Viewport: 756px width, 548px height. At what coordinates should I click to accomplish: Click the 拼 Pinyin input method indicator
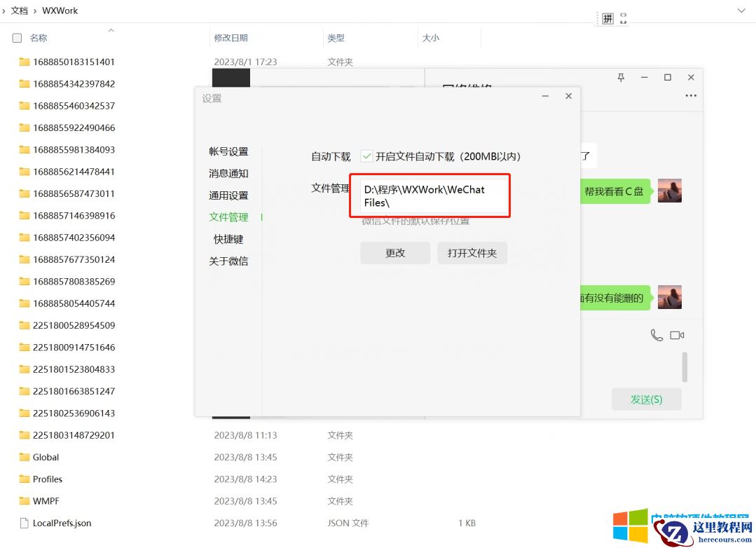click(607, 17)
